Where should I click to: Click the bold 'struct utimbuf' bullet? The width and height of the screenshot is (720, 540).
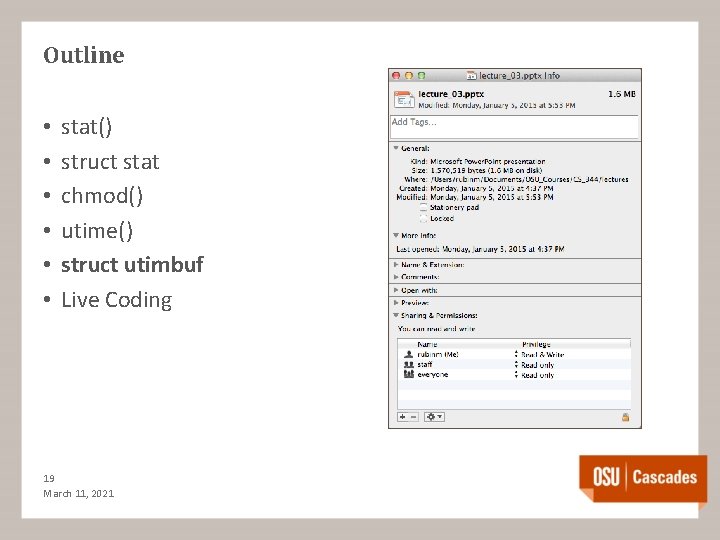tap(132, 264)
